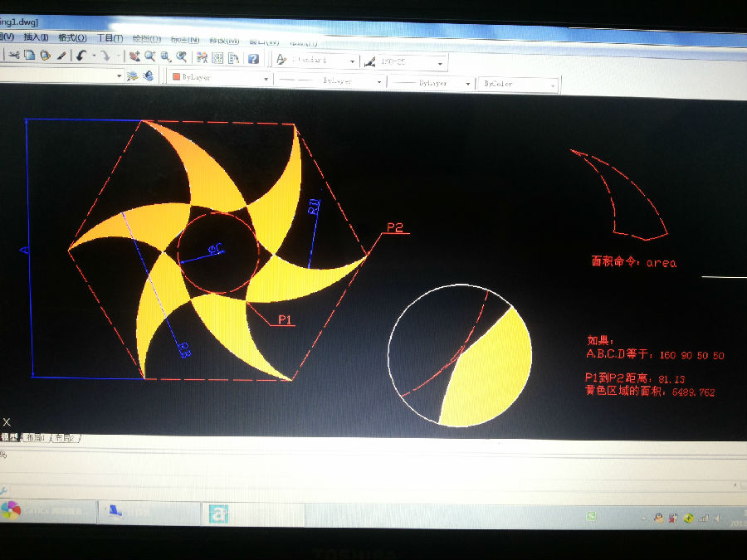
Task: Open the ISO-25 dimension style dropdown
Action: coord(441,63)
